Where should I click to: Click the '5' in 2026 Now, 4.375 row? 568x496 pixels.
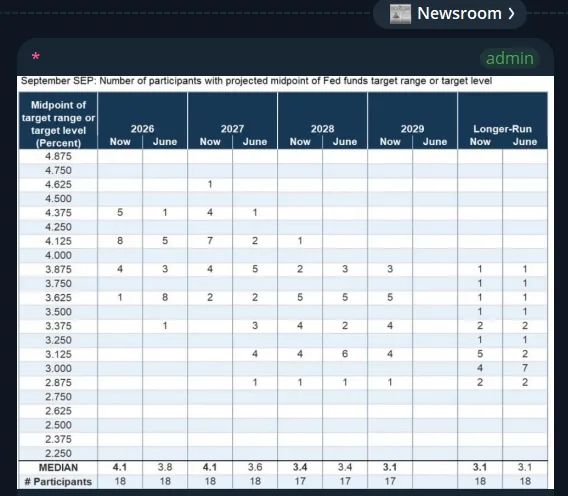(120, 212)
